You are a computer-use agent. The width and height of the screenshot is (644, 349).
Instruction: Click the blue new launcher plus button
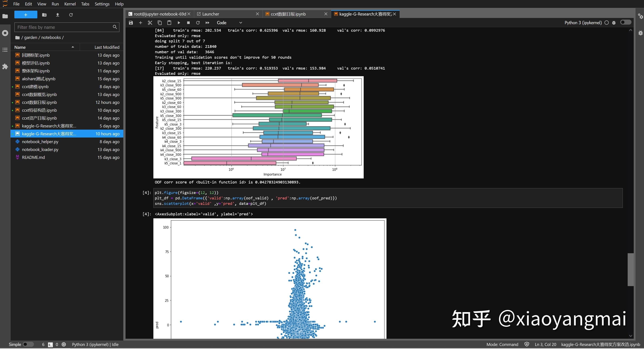[26, 15]
